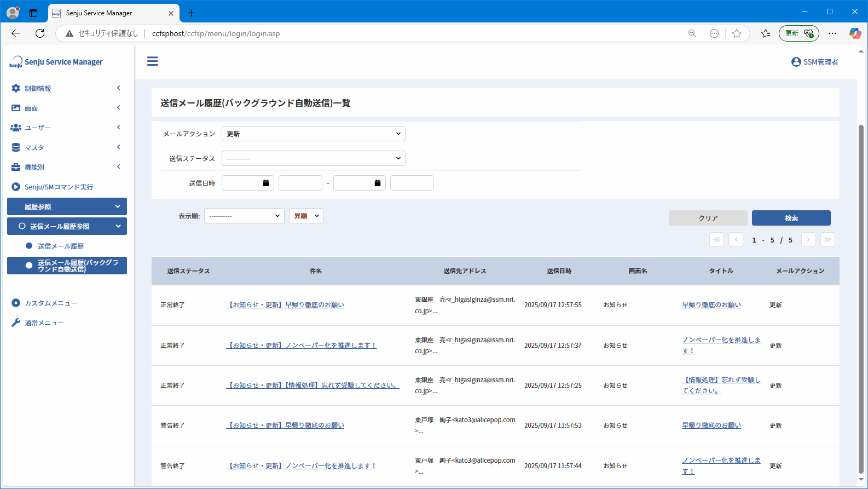Collapse the 履歴参照 menu section

67,206
